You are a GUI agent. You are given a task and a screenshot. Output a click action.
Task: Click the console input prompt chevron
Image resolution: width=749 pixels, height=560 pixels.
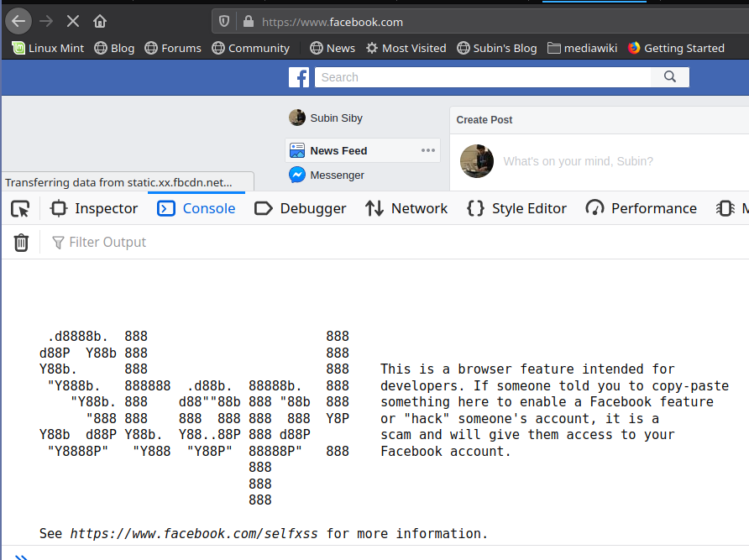coord(22,557)
